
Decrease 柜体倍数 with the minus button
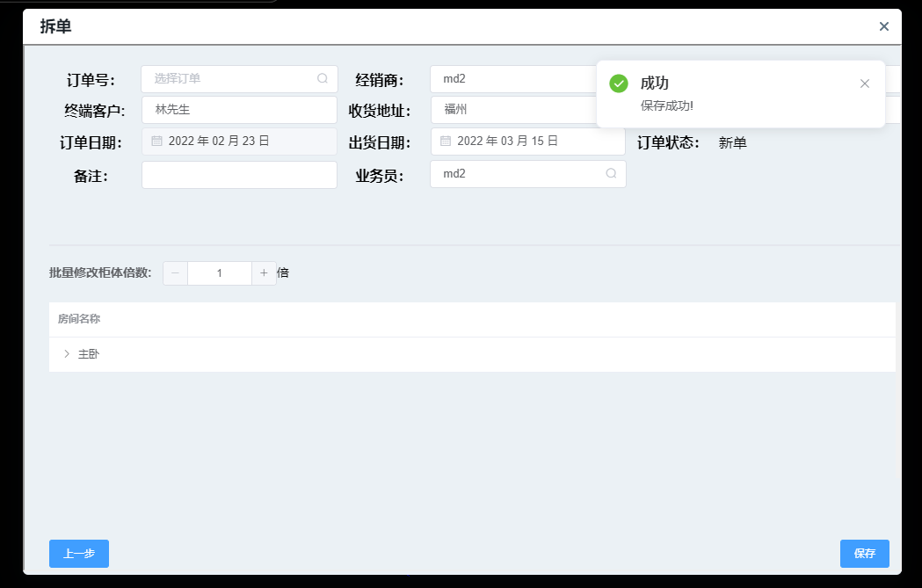[175, 273]
